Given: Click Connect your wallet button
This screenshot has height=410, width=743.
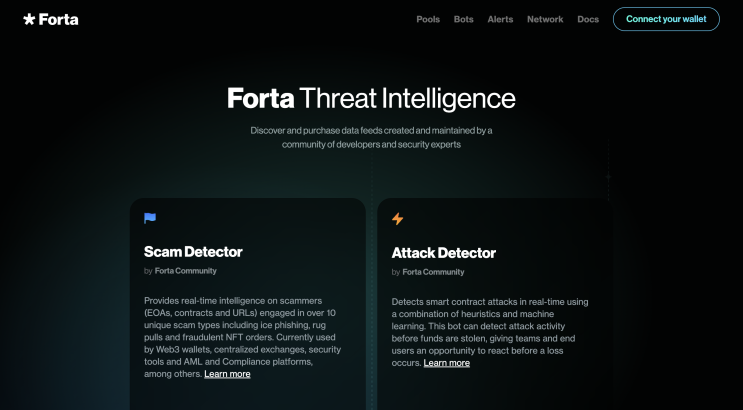Looking at the screenshot, I should (x=666, y=19).
